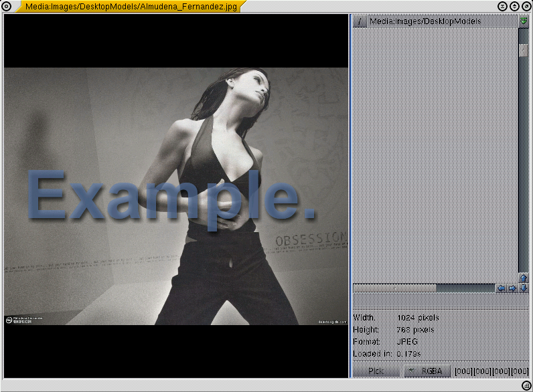Click the file list scroll down arrow
Screen dimensions: 533x392
click(524, 288)
